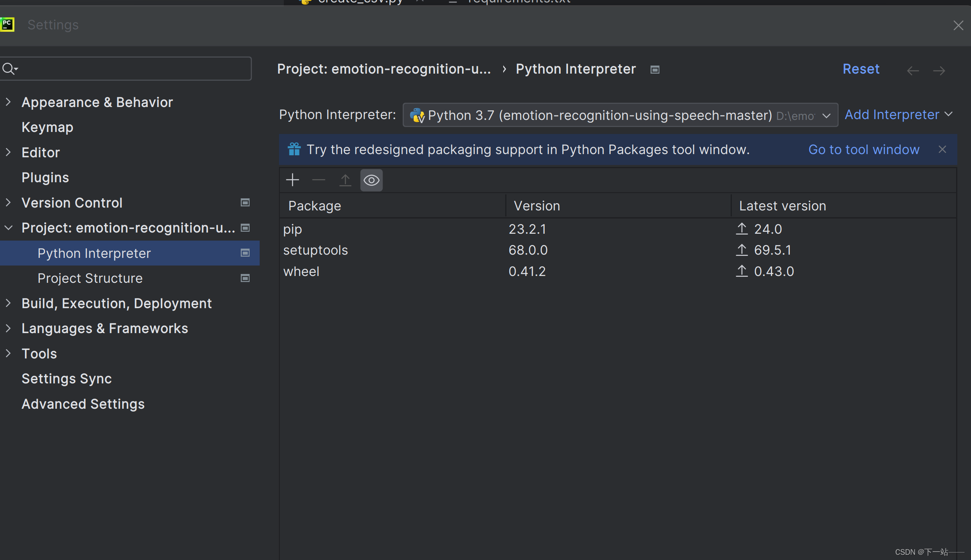Click project-level icon next to Version Control
The image size is (971, 560).
click(x=245, y=202)
